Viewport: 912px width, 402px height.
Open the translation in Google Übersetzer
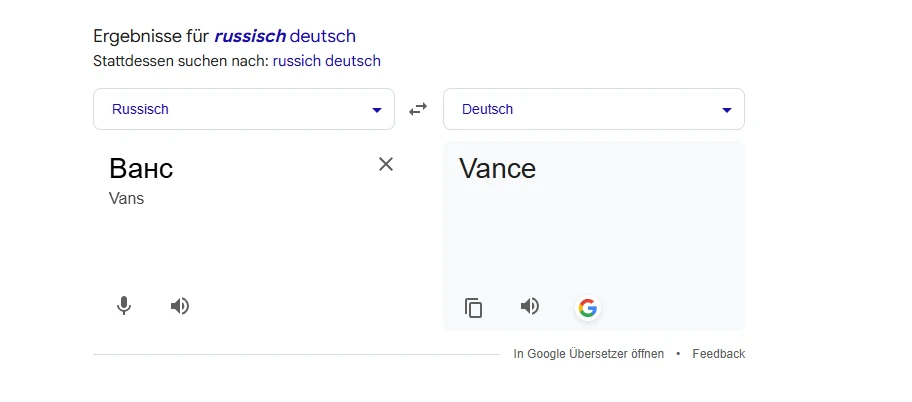(x=588, y=354)
